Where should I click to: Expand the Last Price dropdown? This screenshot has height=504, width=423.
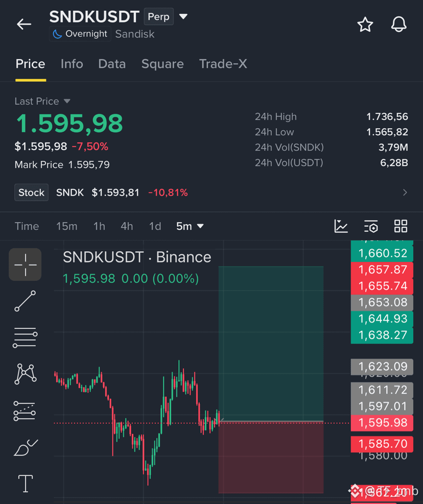pos(67,101)
